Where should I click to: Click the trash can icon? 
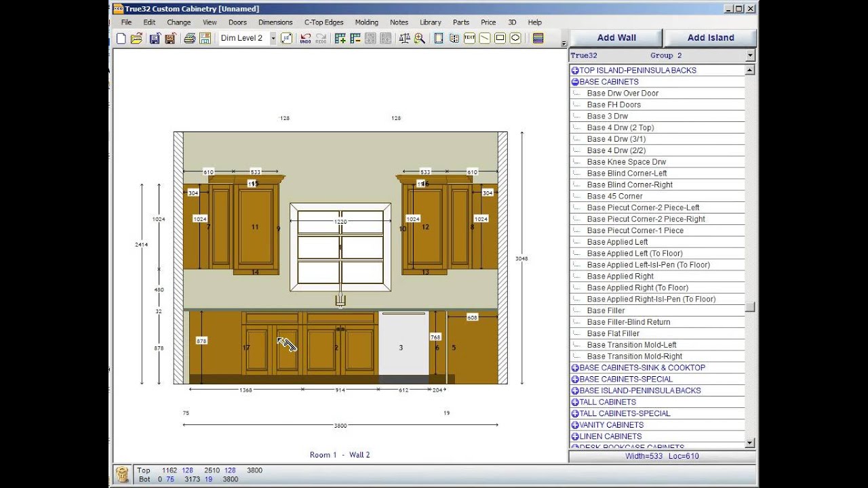pyautogui.click(x=122, y=474)
